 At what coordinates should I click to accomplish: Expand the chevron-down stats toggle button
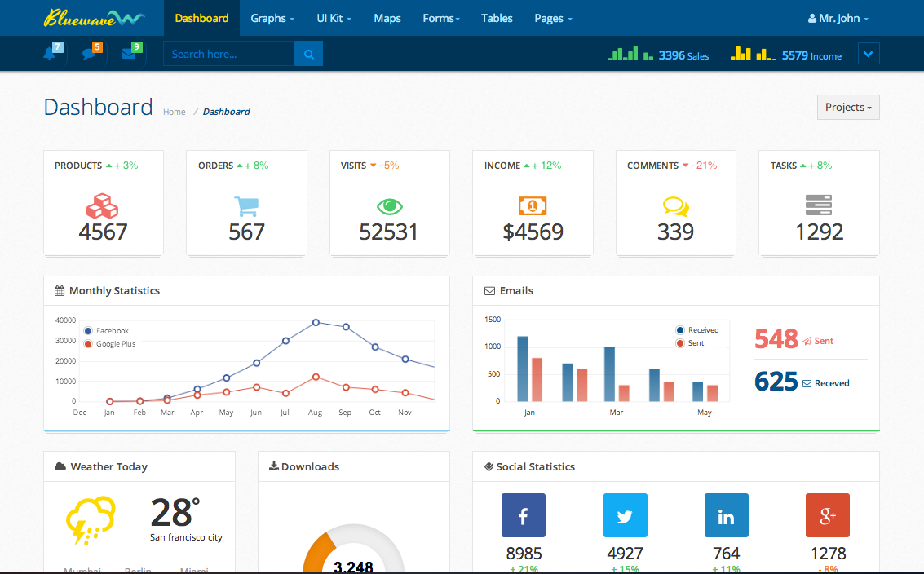click(869, 55)
